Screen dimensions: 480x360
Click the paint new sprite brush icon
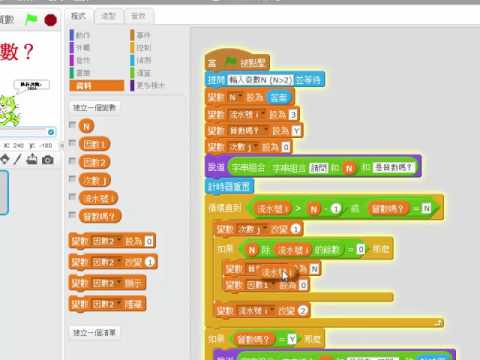(17, 160)
